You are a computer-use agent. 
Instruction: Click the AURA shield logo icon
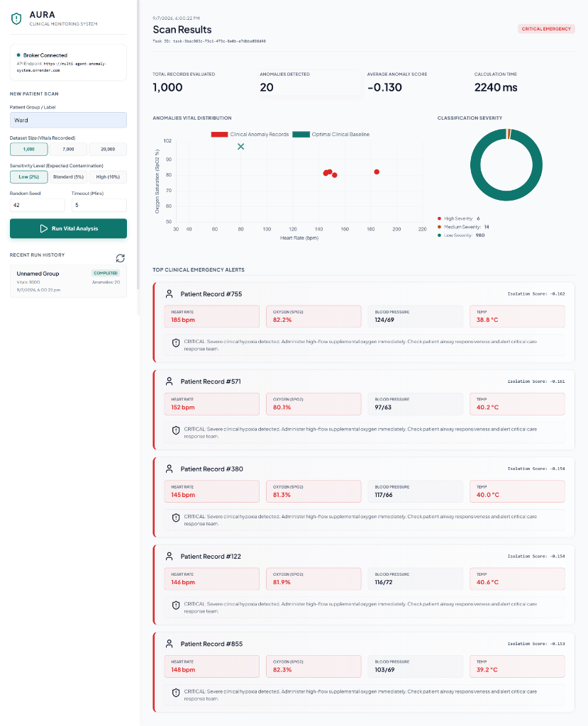pos(16,18)
